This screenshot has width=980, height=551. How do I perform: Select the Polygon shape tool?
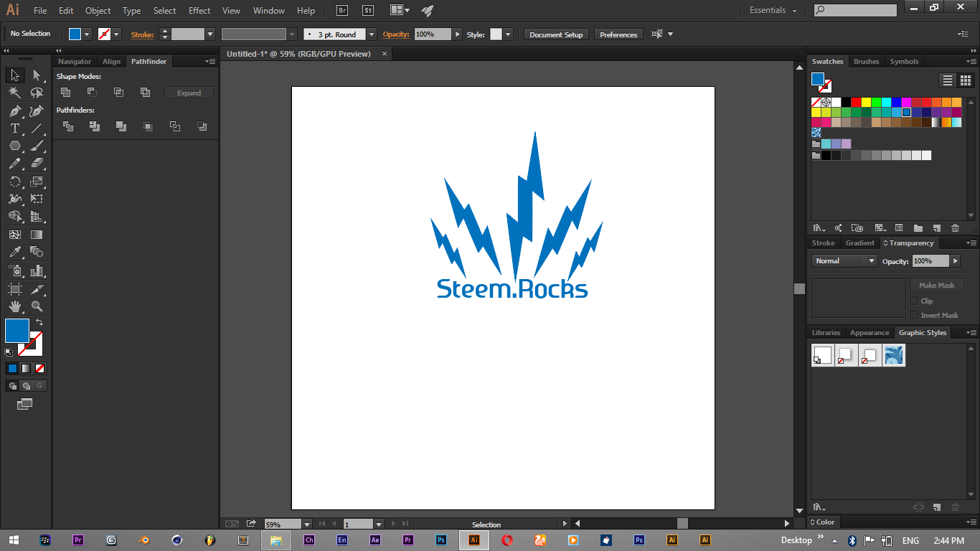click(14, 146)
